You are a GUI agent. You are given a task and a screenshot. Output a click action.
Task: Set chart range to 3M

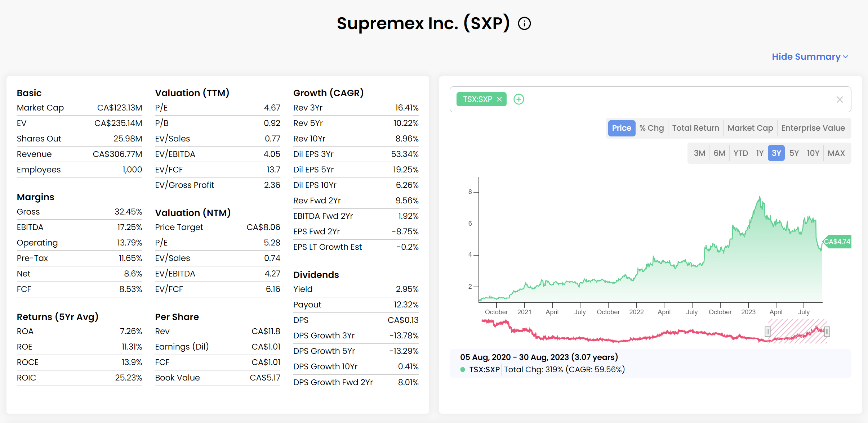(x=699, y=153)
